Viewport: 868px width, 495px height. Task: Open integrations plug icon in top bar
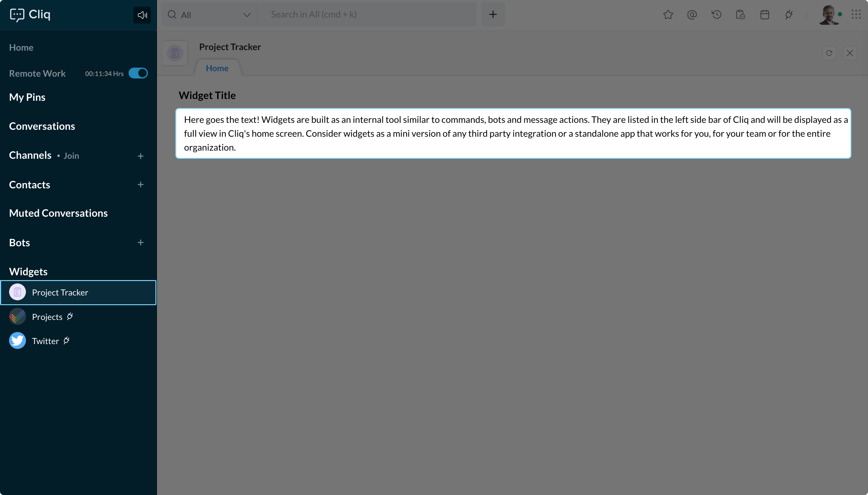click(x=789, y=15)
